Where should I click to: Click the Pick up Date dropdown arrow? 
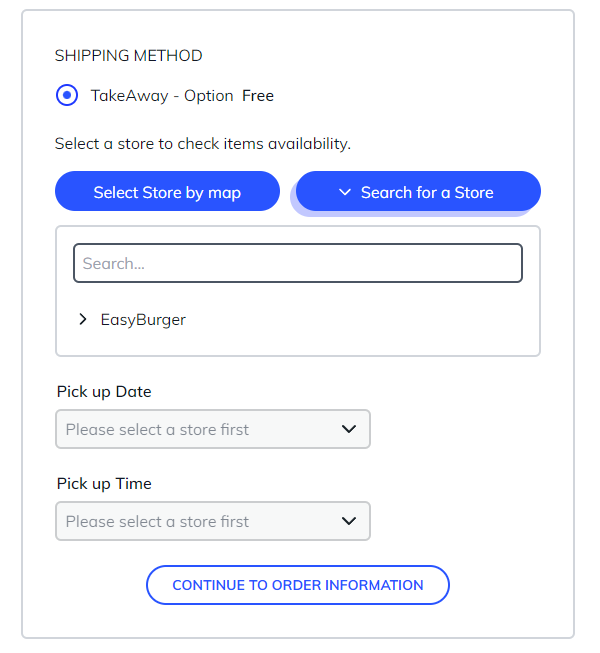[349, 429]
